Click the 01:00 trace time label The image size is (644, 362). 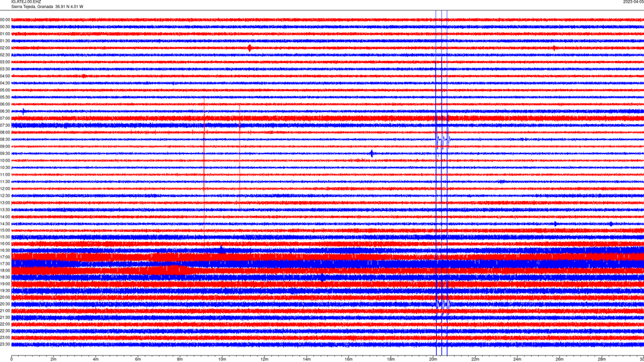pos(5,34)
